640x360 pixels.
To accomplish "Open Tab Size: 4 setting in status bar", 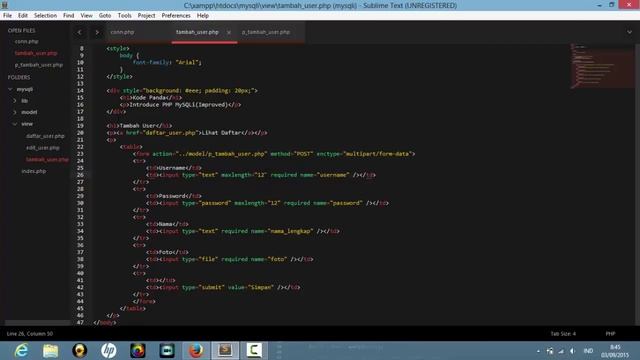I will click(x=563, y=334).
